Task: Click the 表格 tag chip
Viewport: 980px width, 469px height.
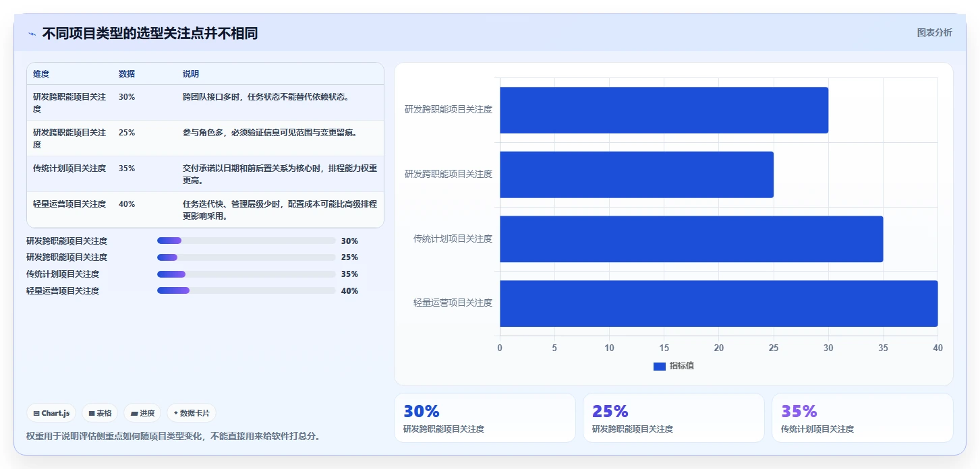Action: click(x=100, y=413)
